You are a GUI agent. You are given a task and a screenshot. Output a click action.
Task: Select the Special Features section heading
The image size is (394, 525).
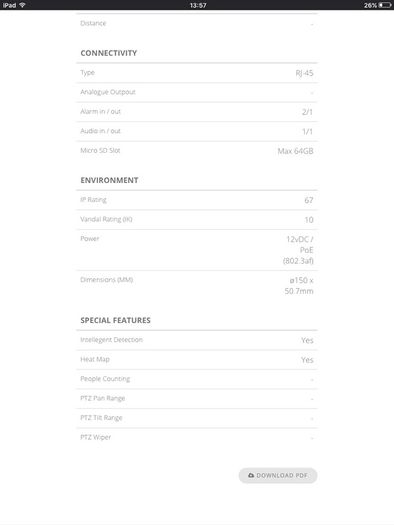coord(115,320)
